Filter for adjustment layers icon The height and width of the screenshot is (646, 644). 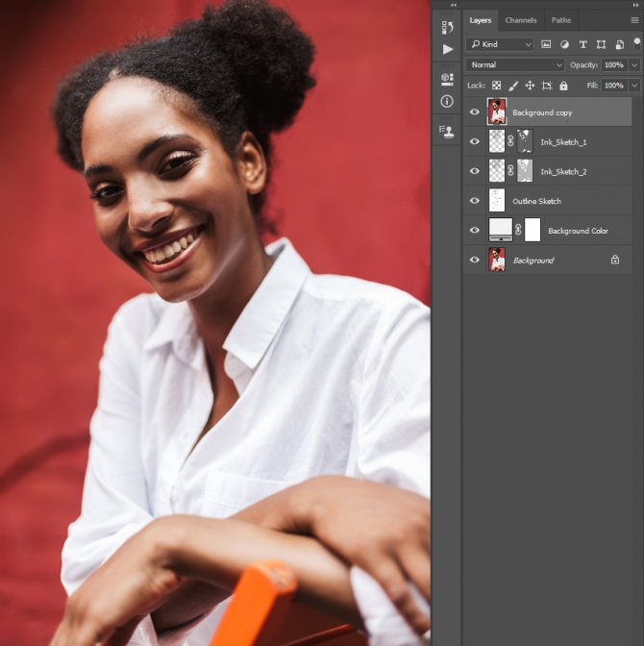pyautogui.click(x=564, y=44)
